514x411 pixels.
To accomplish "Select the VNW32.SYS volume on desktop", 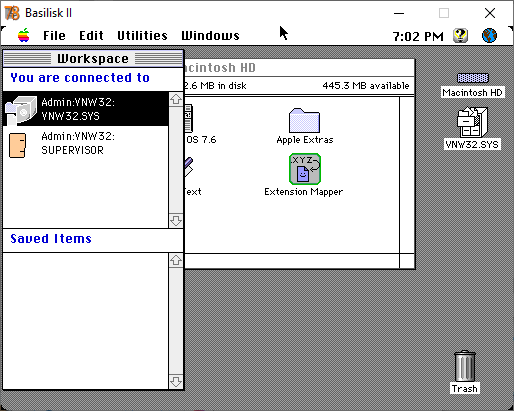I will point(472,122).
